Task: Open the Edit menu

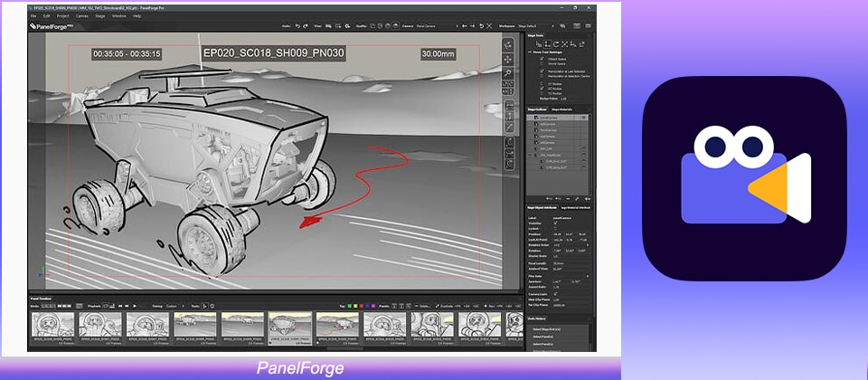Action: click(x=48, y=16)
